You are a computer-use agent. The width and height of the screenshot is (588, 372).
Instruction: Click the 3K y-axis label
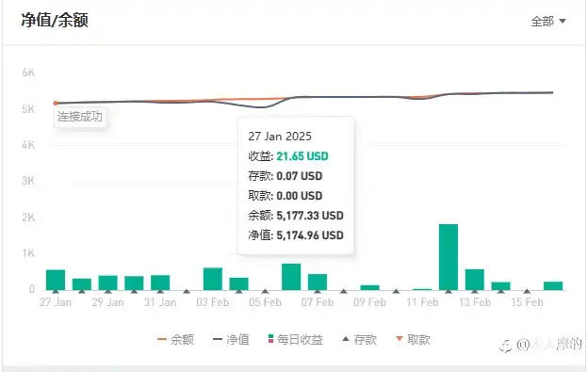pos(28,181)
